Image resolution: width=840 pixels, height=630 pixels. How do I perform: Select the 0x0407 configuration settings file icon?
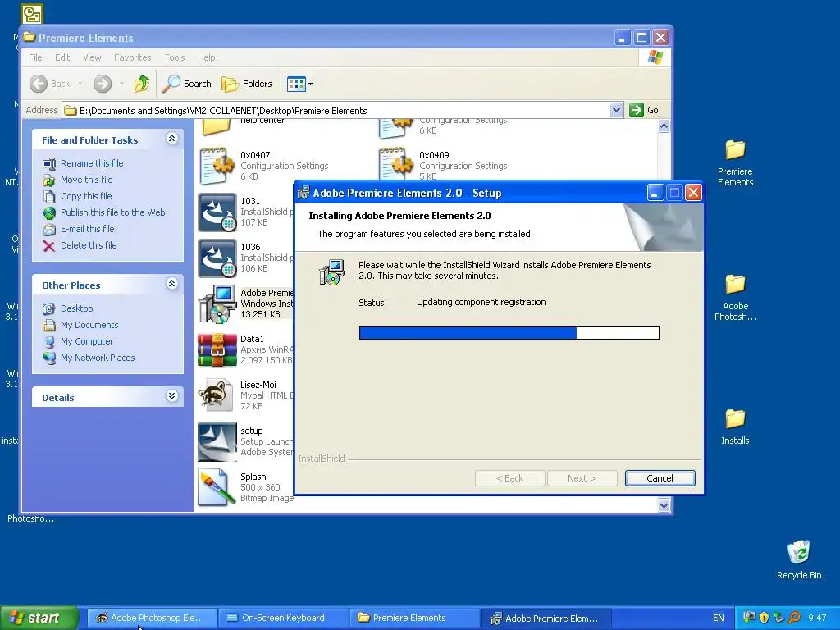tap(217, 166)
